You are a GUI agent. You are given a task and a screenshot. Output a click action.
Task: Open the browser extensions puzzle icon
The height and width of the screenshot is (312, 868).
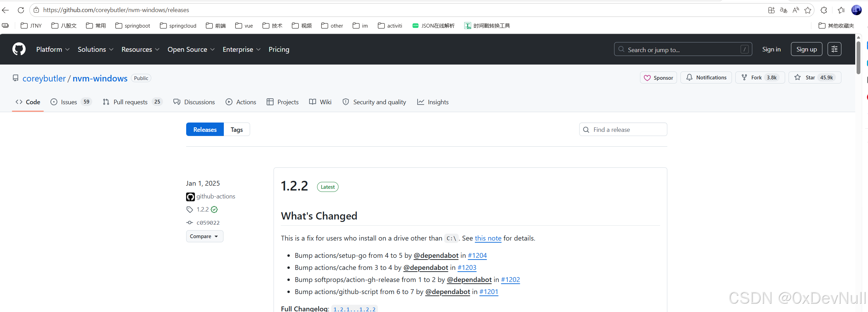pos(824,10)
